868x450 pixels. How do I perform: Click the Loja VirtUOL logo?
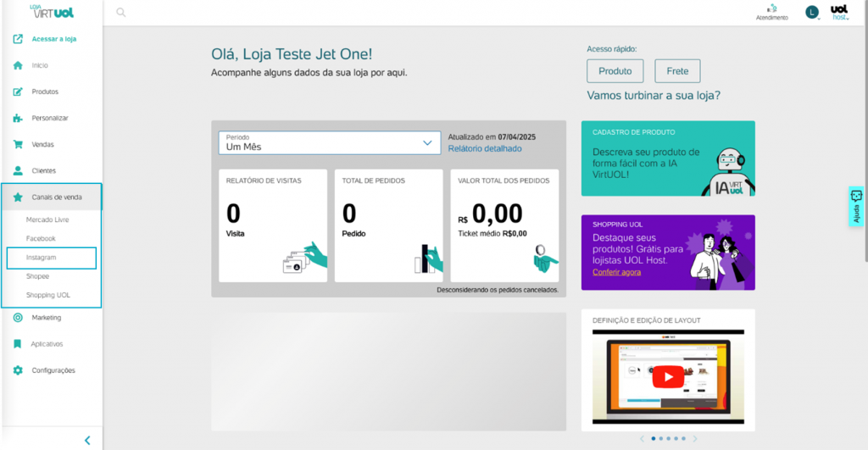52,11
